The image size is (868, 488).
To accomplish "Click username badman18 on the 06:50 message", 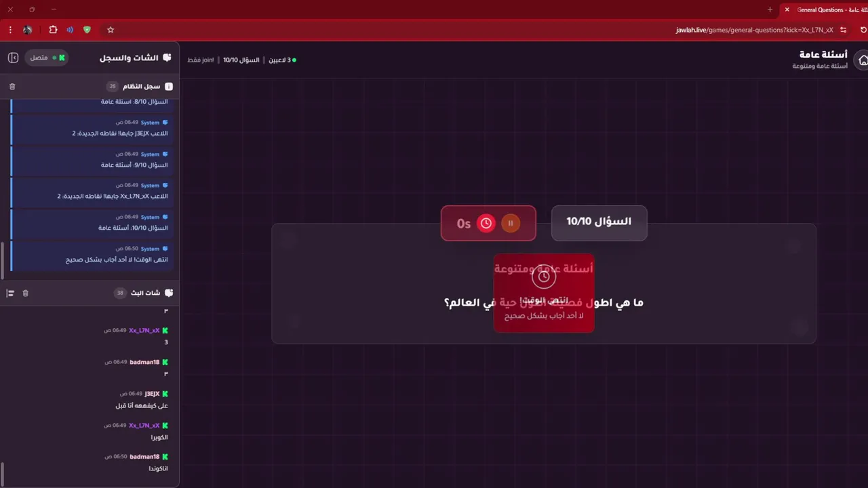I will pos(144,457).
